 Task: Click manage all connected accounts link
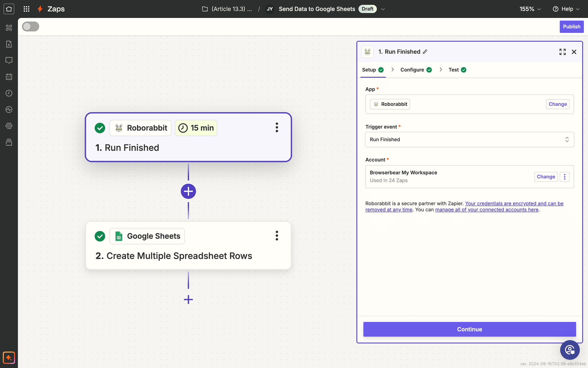(487, 210)
